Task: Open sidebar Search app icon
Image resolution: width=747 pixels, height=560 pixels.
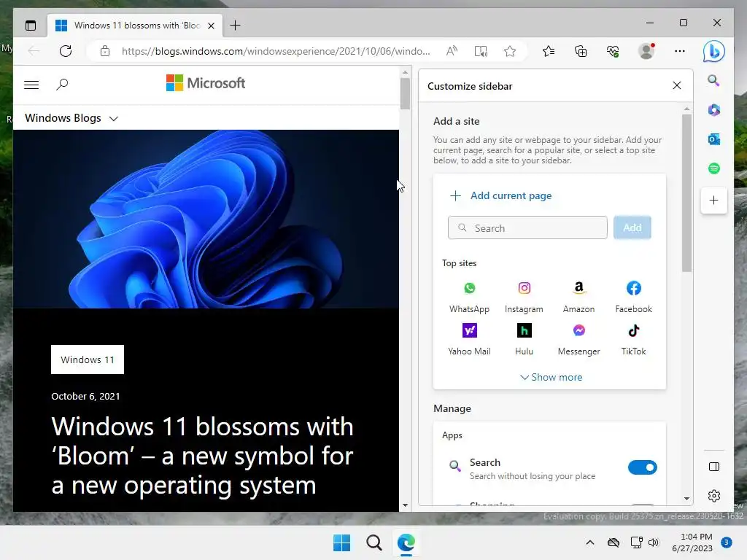Action: [x=713, y=80]
